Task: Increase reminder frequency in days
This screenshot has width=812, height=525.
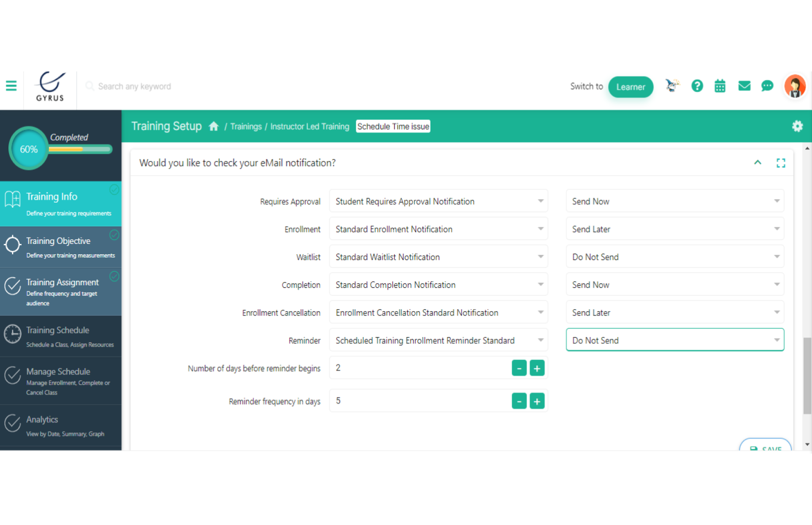Action: (x=537, y=401)
